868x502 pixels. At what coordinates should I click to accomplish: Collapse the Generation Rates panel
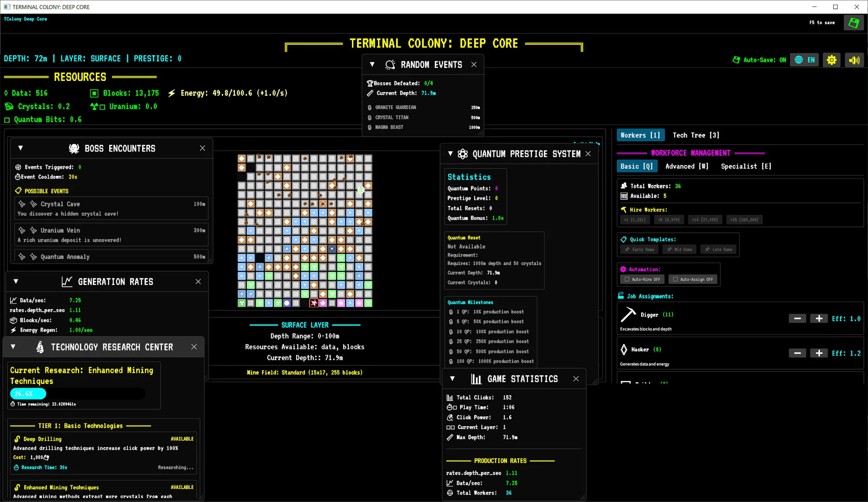[16, 282]
